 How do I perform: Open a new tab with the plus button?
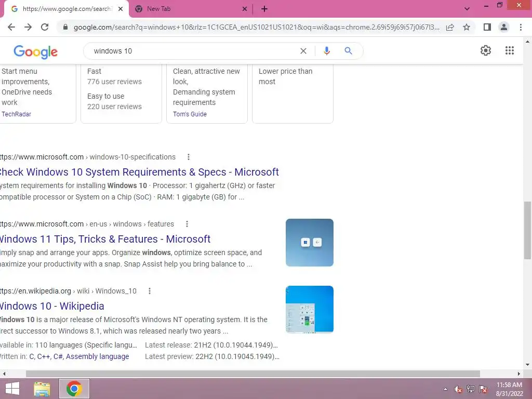264,9
